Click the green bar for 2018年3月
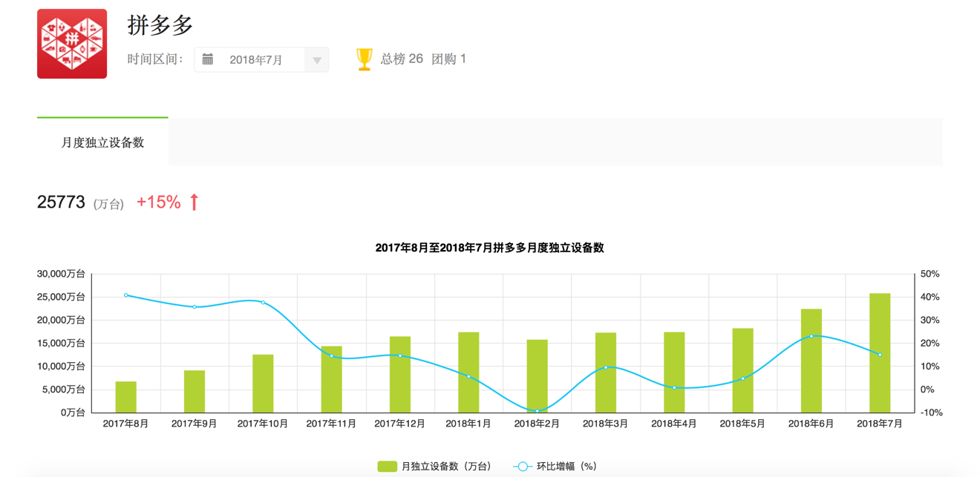980x477 pixels. tap(606, 372)
